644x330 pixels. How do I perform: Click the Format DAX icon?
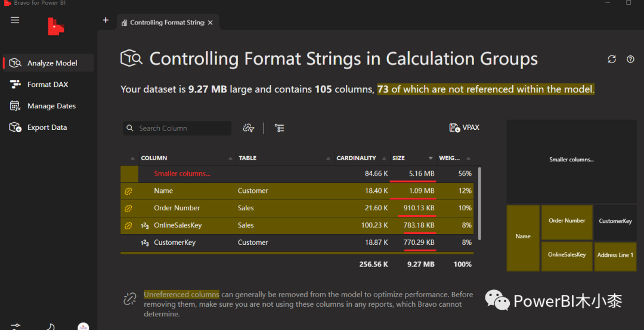point(15,85)
